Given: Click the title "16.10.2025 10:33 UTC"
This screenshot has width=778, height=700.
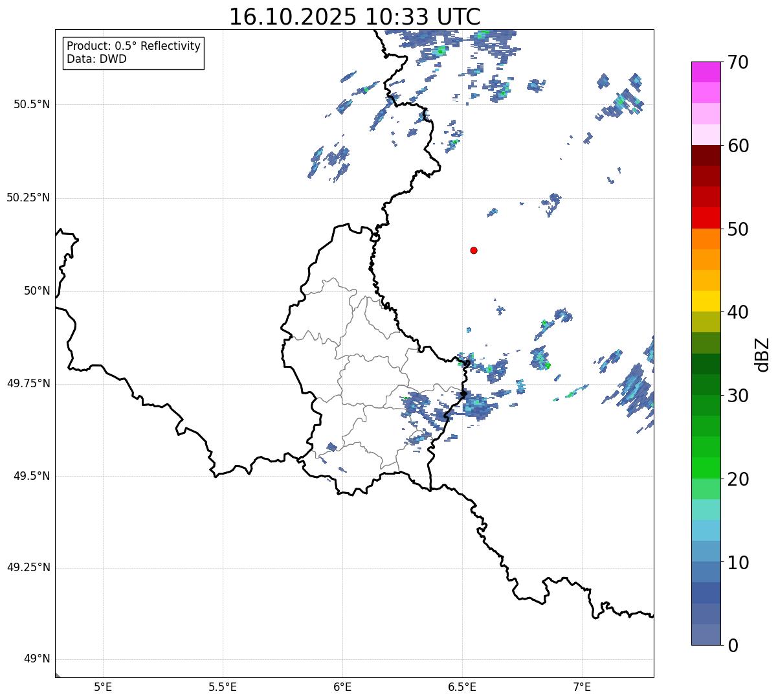Looking at the screenshot, I should [x=355, y=17].
